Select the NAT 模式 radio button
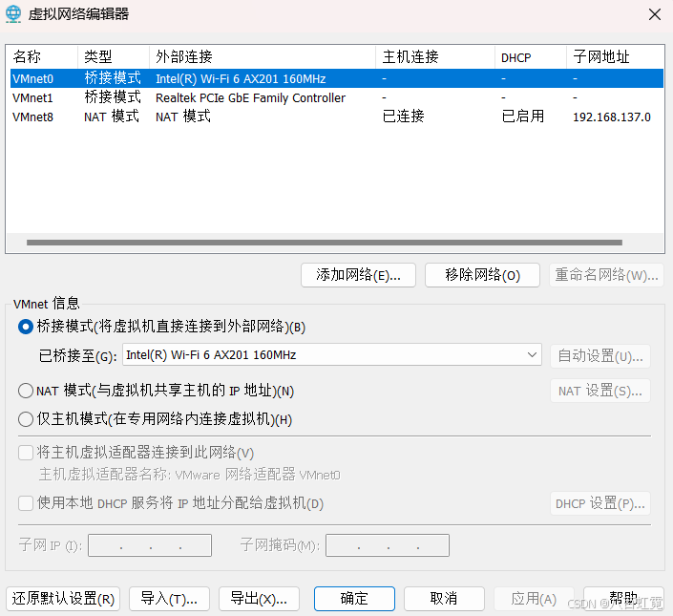Screen dimensions: 673x616 [x=26, y=391]
